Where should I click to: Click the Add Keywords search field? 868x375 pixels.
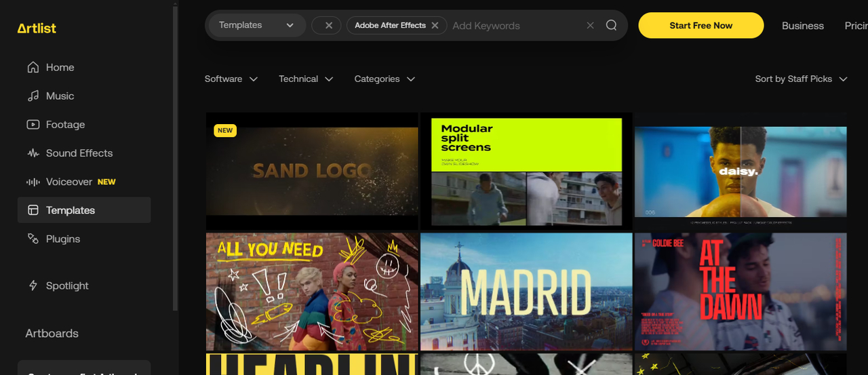(x=515, y=25)
